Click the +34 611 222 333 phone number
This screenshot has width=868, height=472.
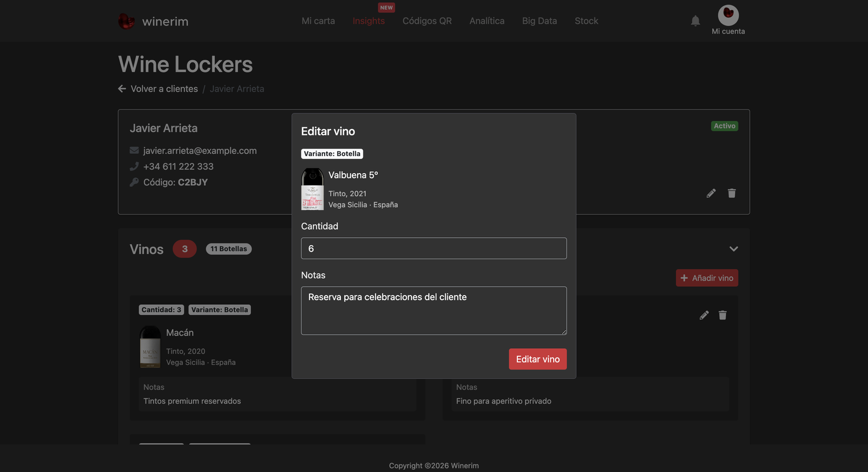tap(178, 167)
